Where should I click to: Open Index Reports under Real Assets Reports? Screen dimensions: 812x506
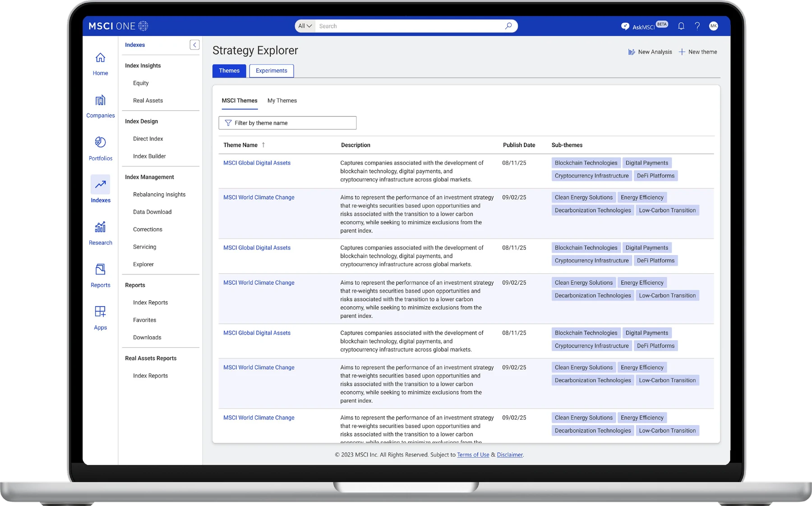pos(150,376)
